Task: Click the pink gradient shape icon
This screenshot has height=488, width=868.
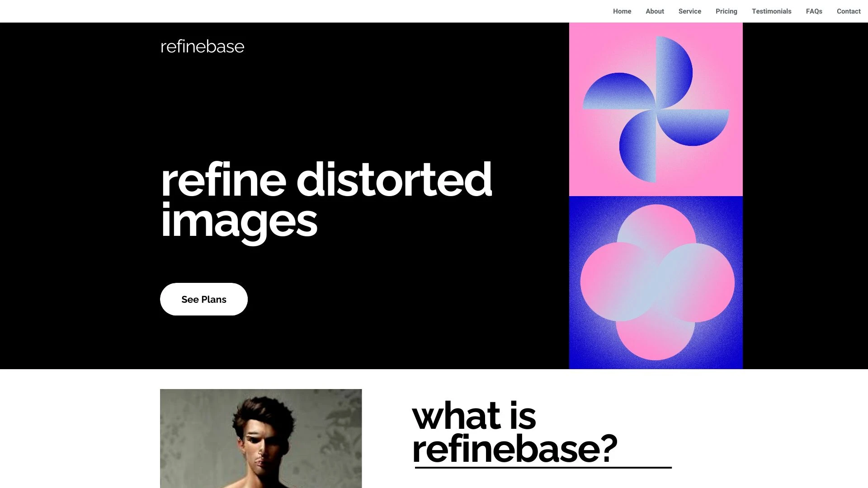Action: (656, 282)
